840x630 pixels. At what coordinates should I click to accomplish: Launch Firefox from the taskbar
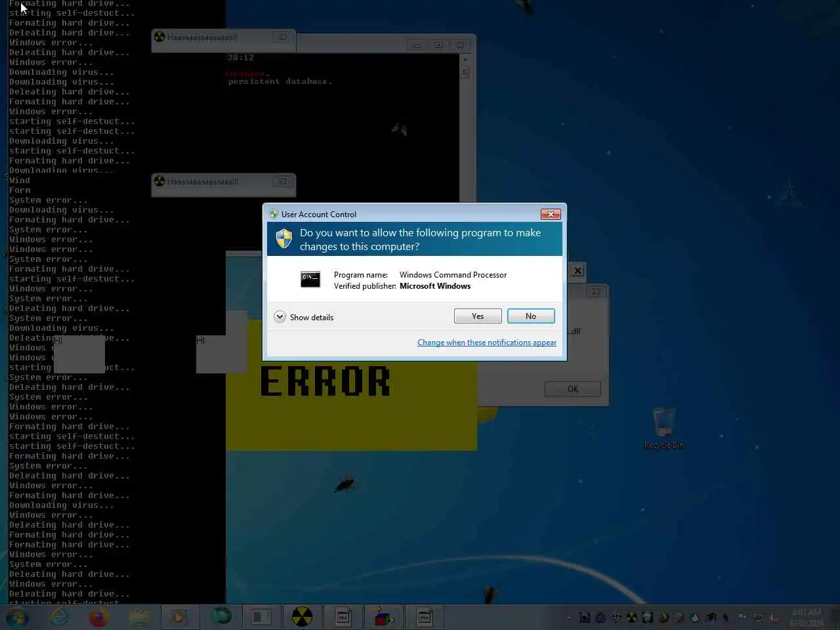[x=99, y=618]
